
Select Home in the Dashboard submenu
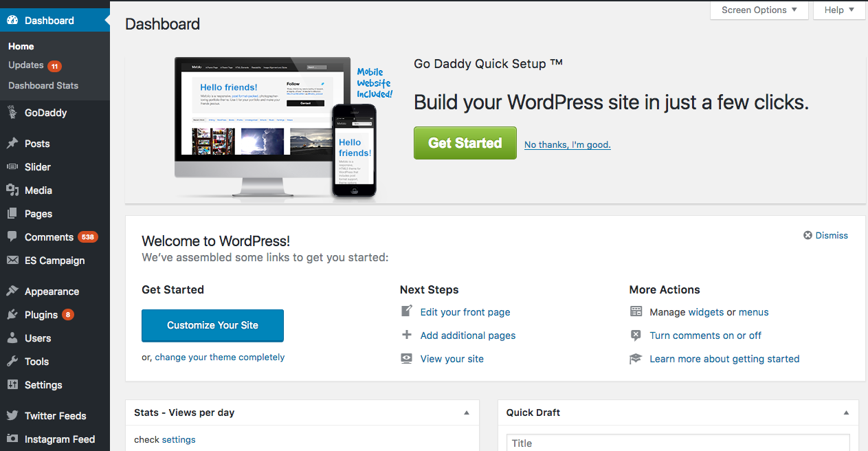coord(21,46)
